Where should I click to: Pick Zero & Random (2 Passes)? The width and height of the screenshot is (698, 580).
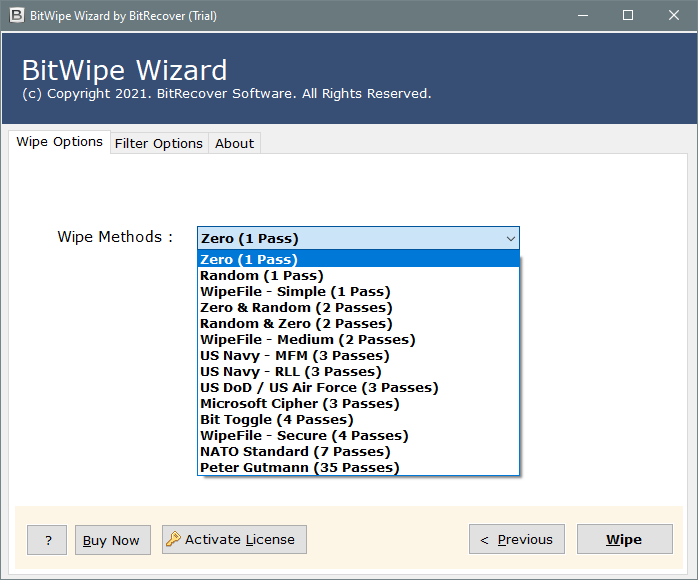tap(358, 308)
